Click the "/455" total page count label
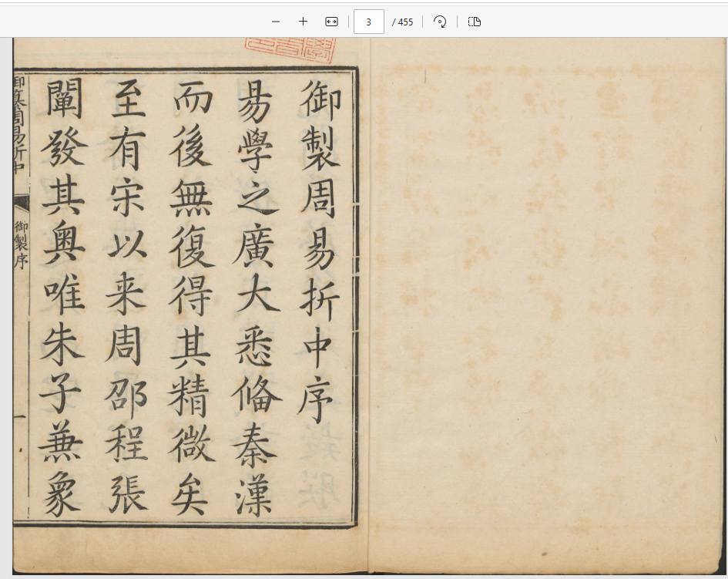This screenshot has height=579, width=728. (x=402, y=22)
